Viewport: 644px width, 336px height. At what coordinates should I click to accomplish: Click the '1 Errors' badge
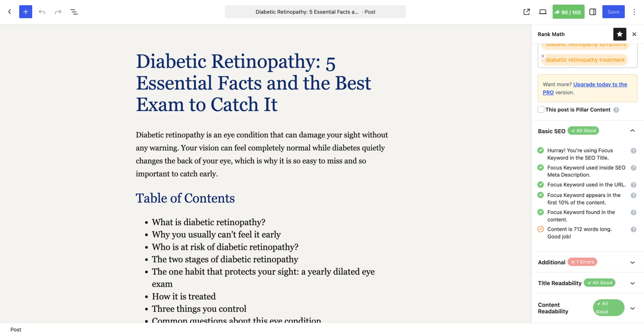[x=582, y=262]
